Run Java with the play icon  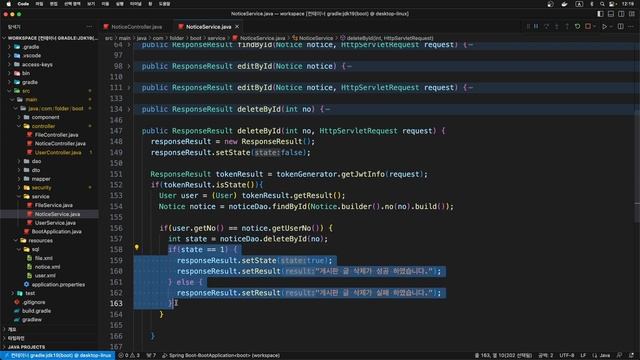click(x=604, y=27)
